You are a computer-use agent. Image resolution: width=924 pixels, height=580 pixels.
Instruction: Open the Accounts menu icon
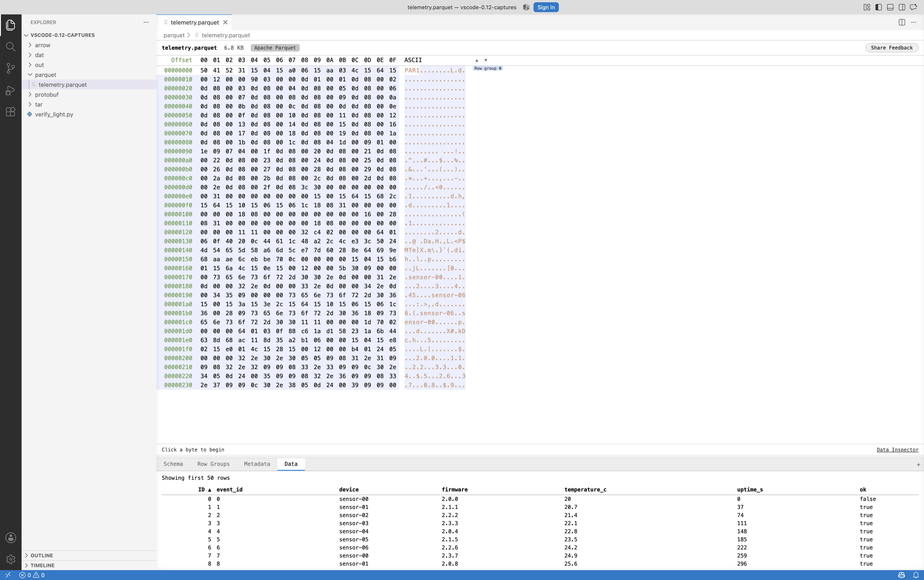[11, 538]
